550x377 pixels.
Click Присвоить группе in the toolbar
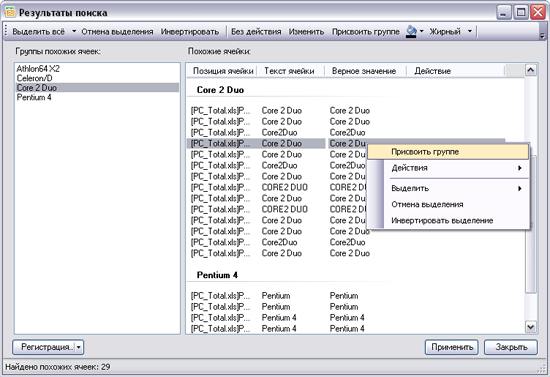(365, 32)
